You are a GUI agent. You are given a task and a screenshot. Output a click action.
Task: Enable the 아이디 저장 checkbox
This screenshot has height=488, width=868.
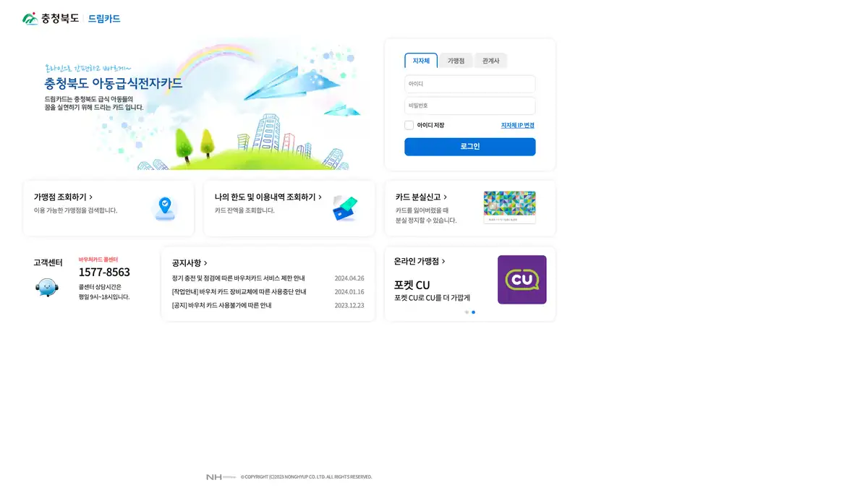(409, 125)
